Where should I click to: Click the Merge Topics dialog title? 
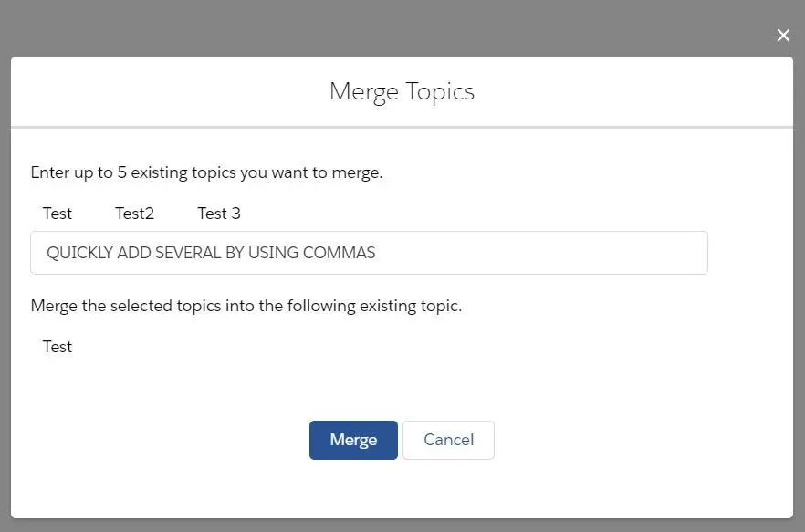point(402,92)
